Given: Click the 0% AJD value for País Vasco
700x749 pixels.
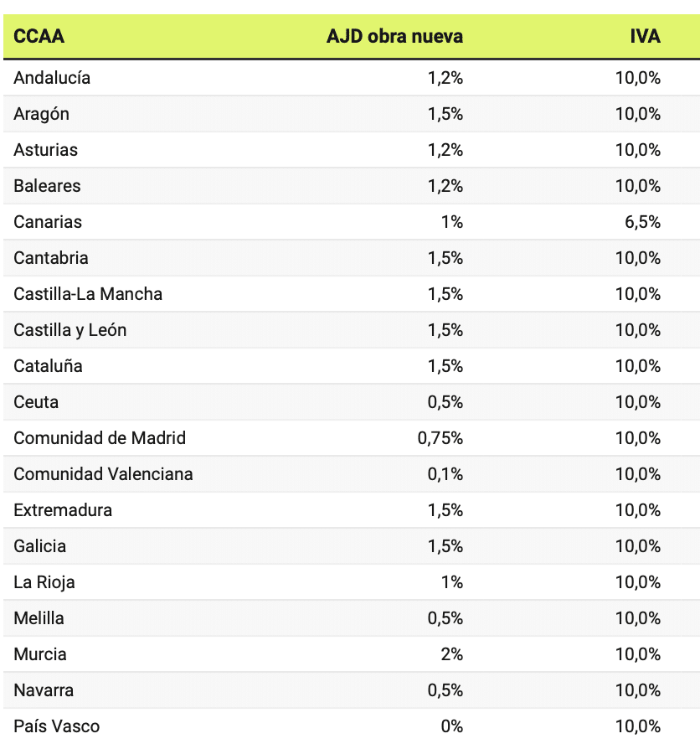Looking at the screenshot, I should [452, 726].
